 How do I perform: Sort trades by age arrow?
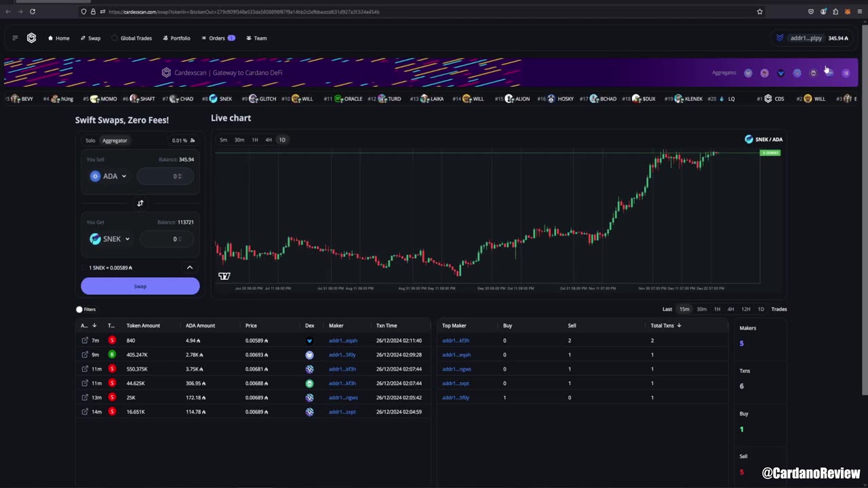(x=94, y=325)
